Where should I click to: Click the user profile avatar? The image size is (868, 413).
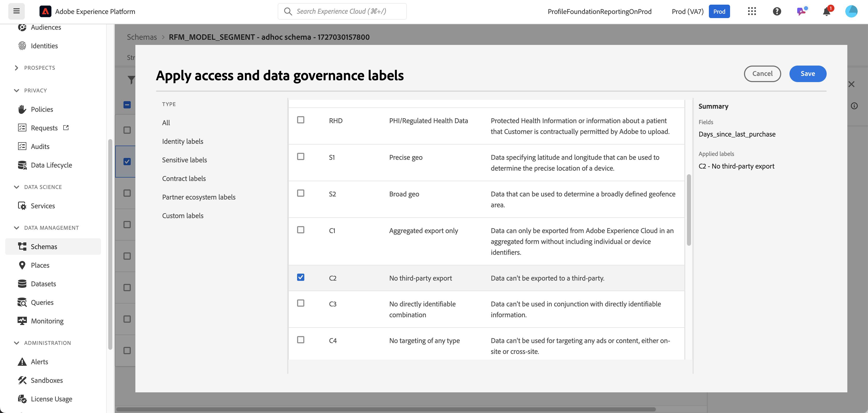[851, 11]
